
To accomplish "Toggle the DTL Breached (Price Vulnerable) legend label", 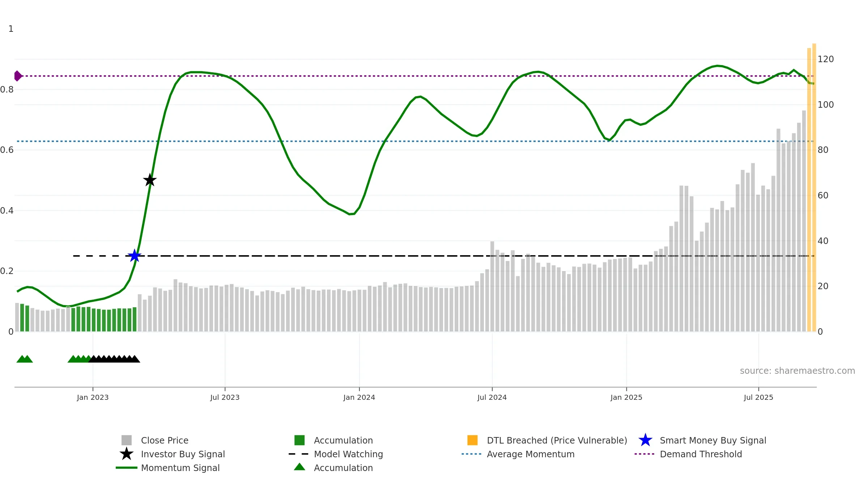I will (x=557, y=440).
